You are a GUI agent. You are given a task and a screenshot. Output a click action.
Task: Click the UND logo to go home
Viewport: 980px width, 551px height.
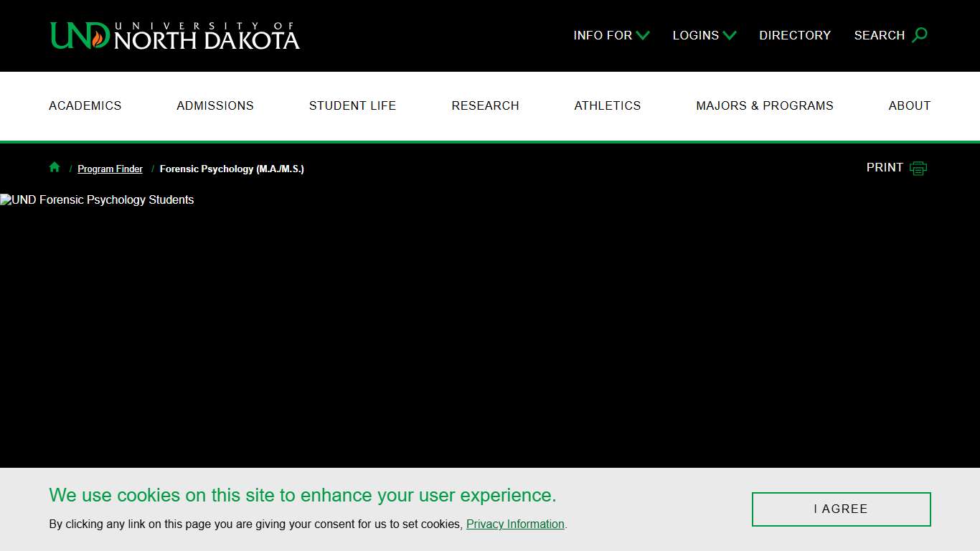click(174, 35)
